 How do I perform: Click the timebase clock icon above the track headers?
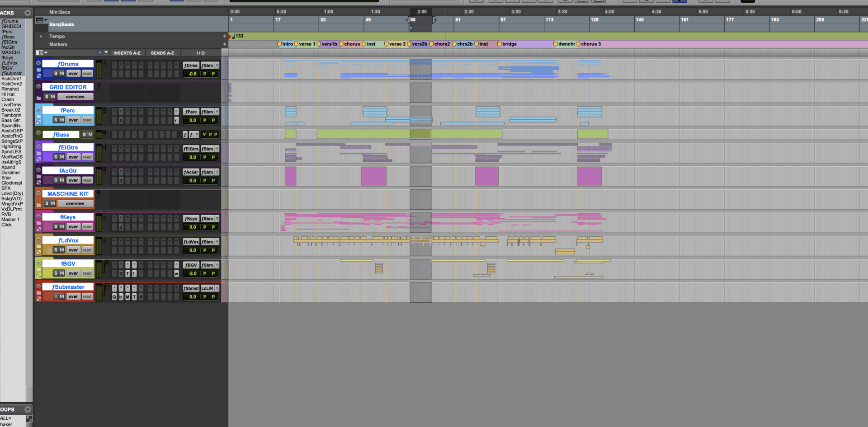tap(100, 52)
